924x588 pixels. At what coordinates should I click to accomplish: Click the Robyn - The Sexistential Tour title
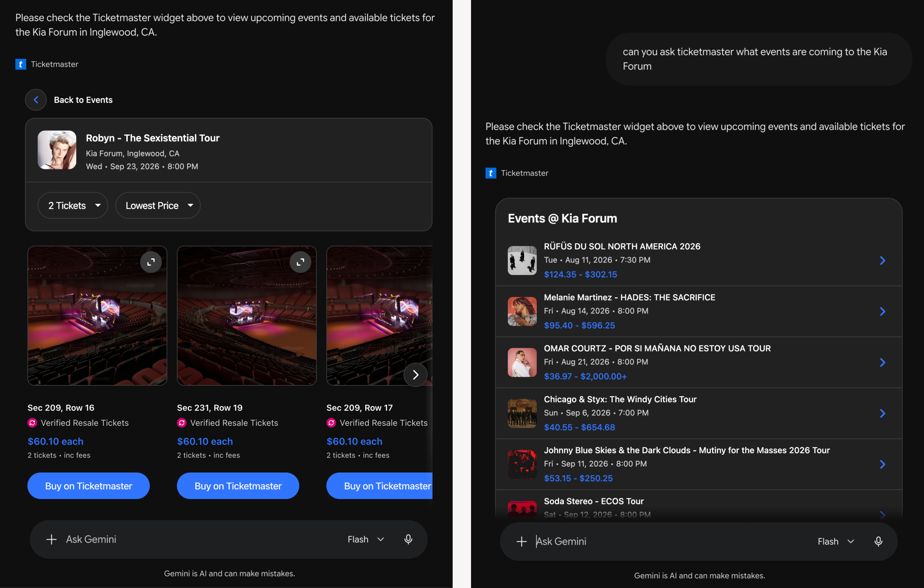coord(152,138)
